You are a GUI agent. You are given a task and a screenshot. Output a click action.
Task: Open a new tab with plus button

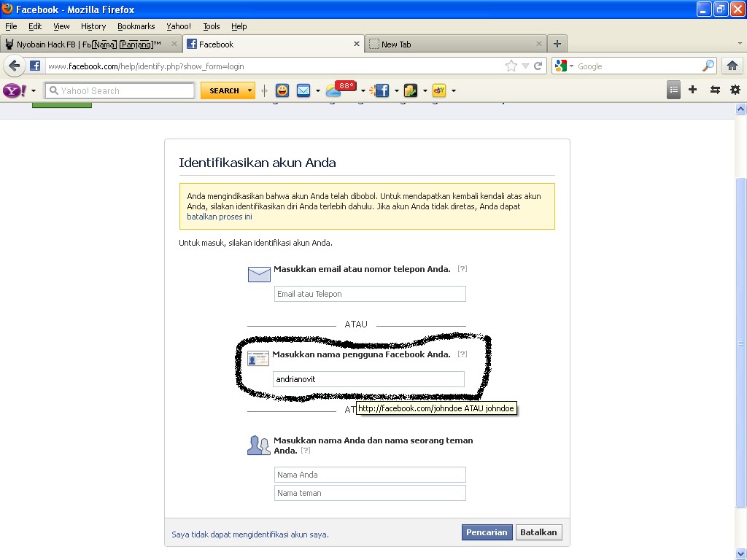coord(557,44)
